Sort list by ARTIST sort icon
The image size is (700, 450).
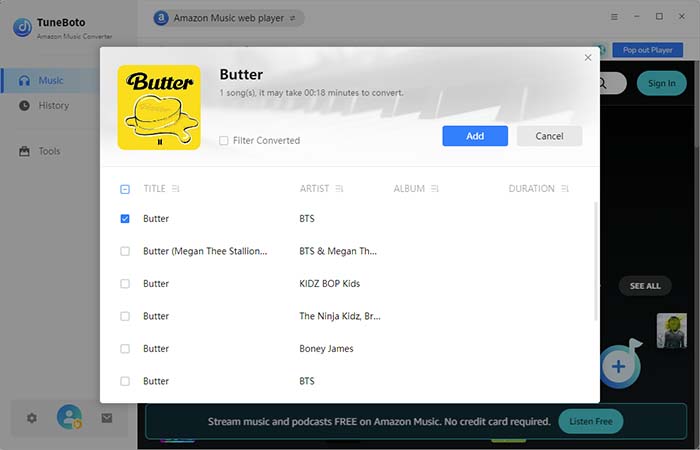(x=339, y=188)
